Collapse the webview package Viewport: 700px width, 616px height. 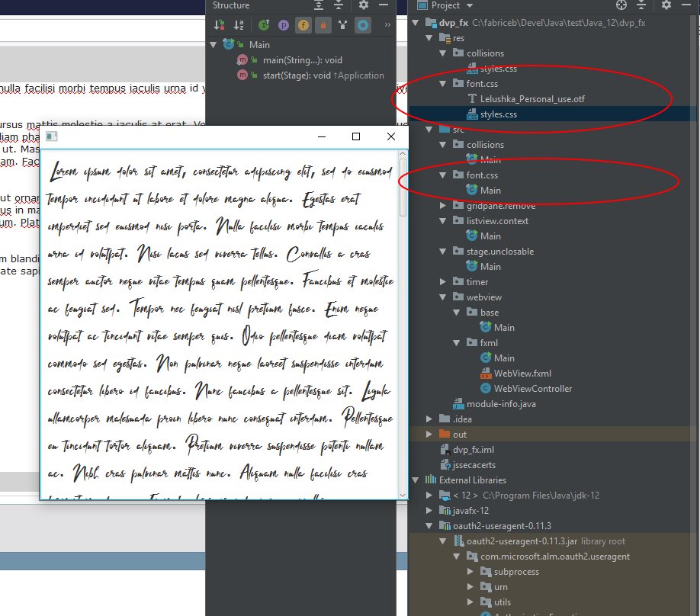tap(443, 297)
